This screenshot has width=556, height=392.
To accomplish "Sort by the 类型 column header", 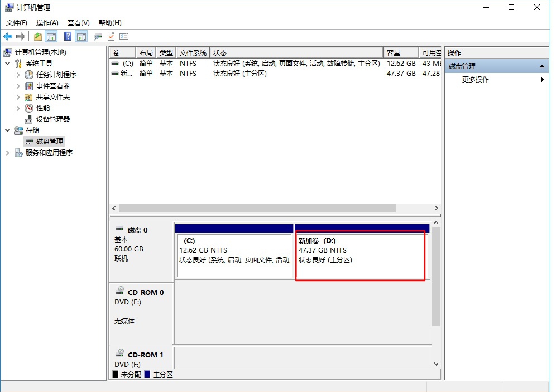I will [166, 53].
